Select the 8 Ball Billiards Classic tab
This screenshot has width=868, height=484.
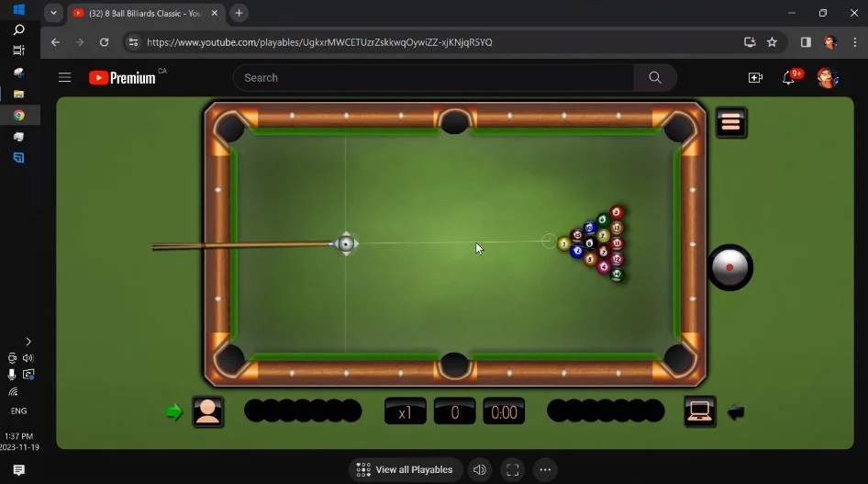coord(142,13)
